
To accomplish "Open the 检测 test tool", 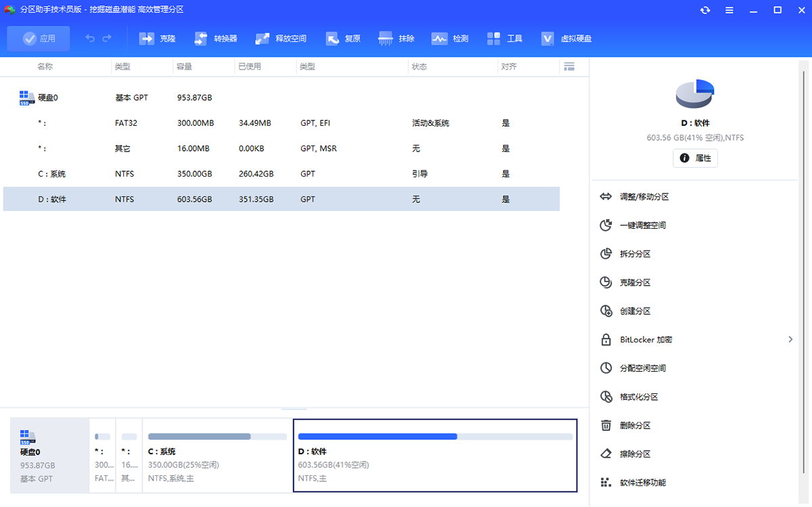I will coord(450,39).
